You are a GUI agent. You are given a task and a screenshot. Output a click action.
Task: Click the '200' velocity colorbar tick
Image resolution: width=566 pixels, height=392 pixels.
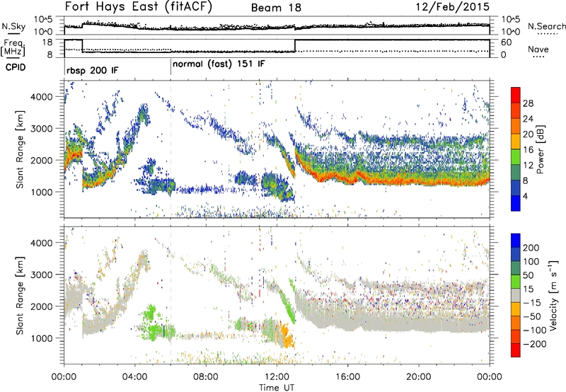pyautogui.click(x=531, y=248)
